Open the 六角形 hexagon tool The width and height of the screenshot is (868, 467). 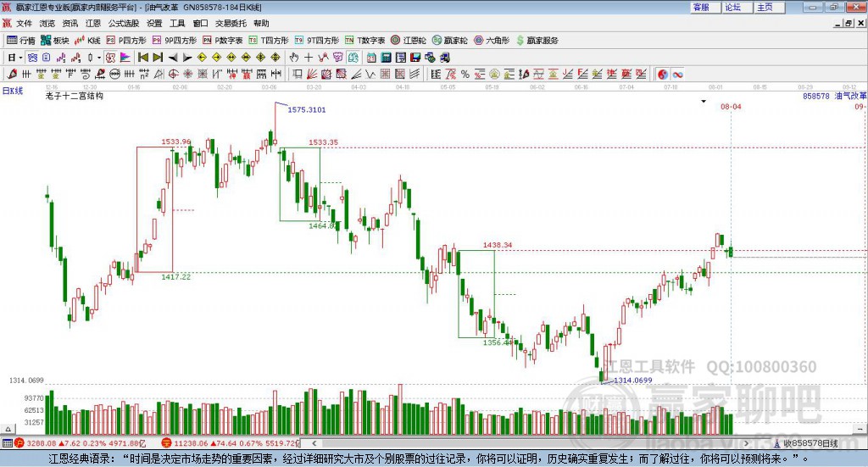point(492,41)
